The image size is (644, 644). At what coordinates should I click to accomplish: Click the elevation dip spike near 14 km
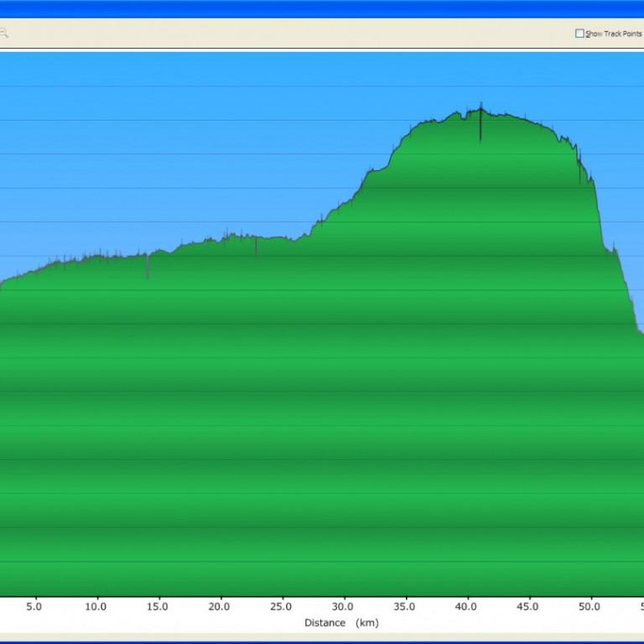[x=148, y=267]
